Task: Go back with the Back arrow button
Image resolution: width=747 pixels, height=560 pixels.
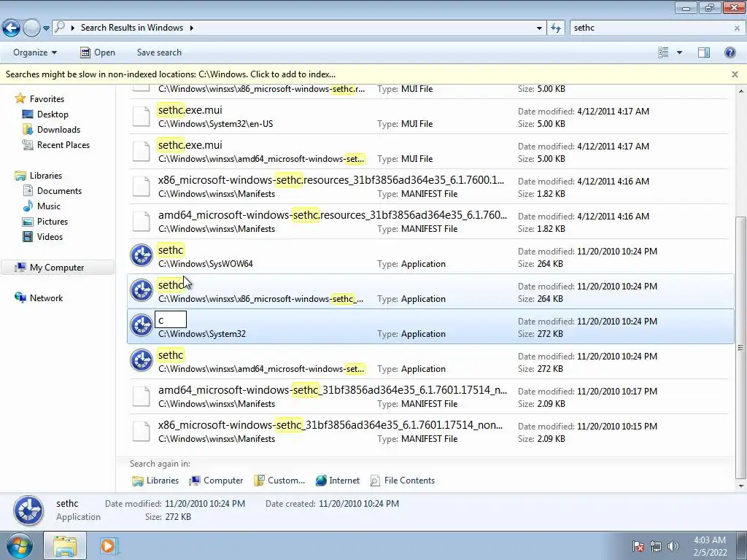Action: coord(12,28)
